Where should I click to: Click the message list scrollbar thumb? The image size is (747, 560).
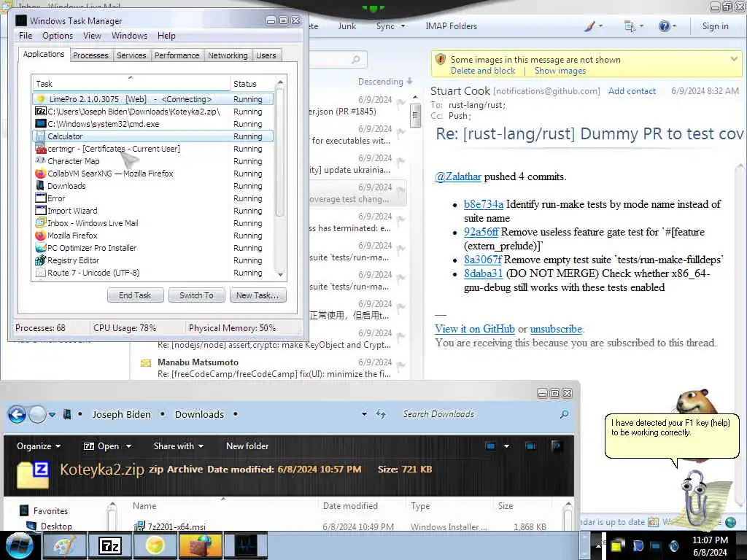point(415,115)
